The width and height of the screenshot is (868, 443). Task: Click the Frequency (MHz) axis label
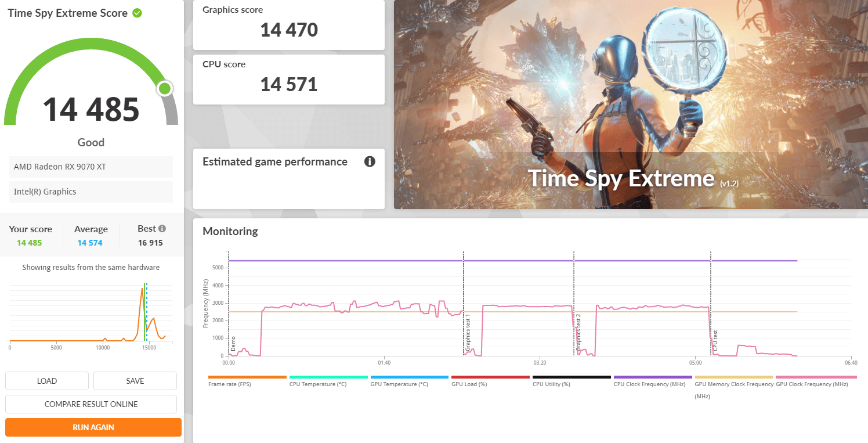(x=205, y=303)
